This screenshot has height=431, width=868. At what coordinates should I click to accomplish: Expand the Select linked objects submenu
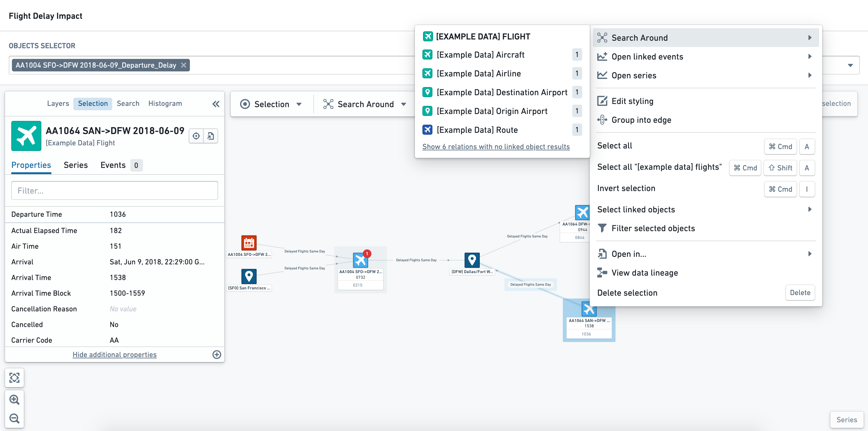tap(706, 210)
